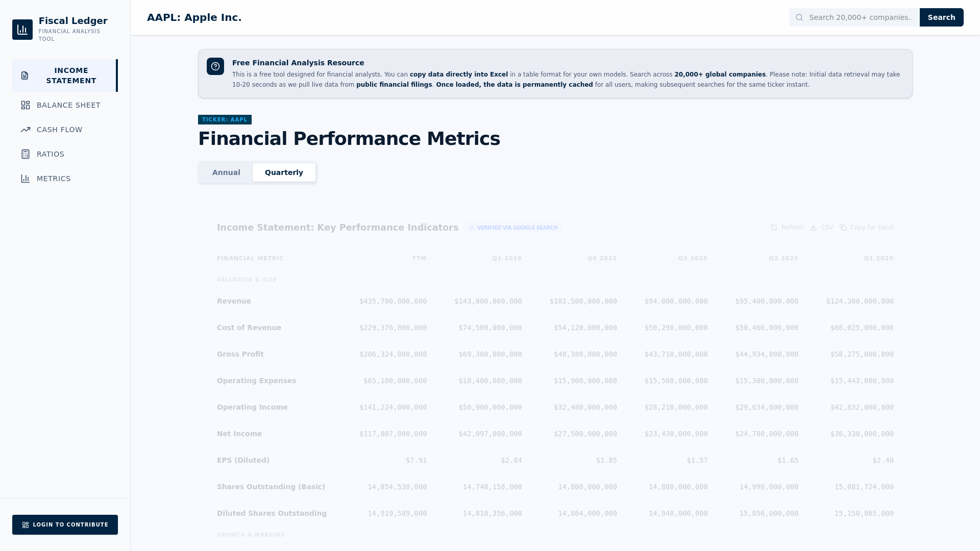Image resolution: width=980 pixels, height=551 pixels.
Task: Click the magnifier icon in search box
Action: (799, 17)
